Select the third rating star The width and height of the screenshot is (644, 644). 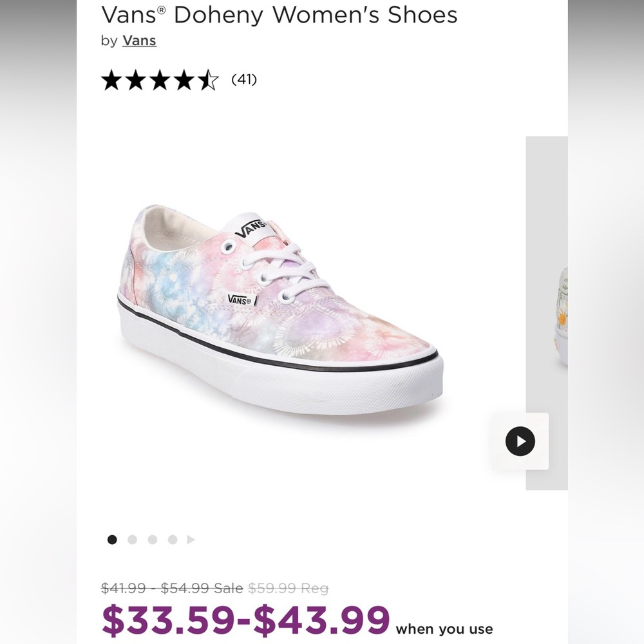159,80
